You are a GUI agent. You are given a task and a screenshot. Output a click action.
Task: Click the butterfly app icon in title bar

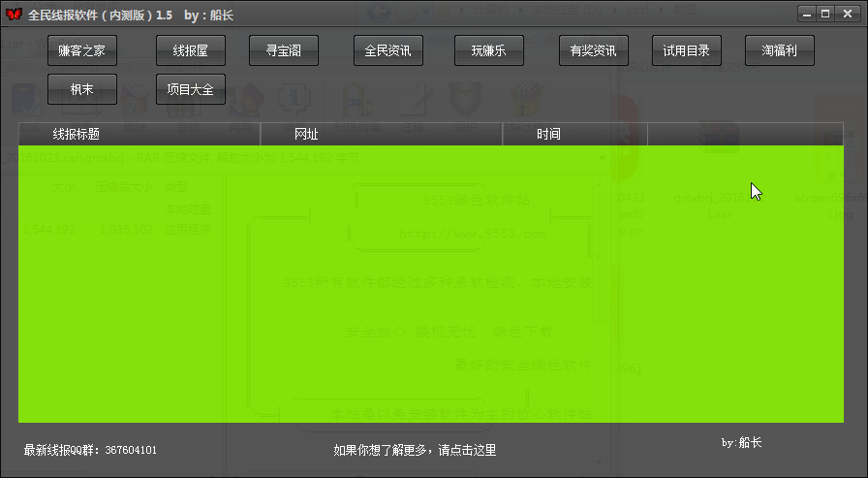click(13, 15)
